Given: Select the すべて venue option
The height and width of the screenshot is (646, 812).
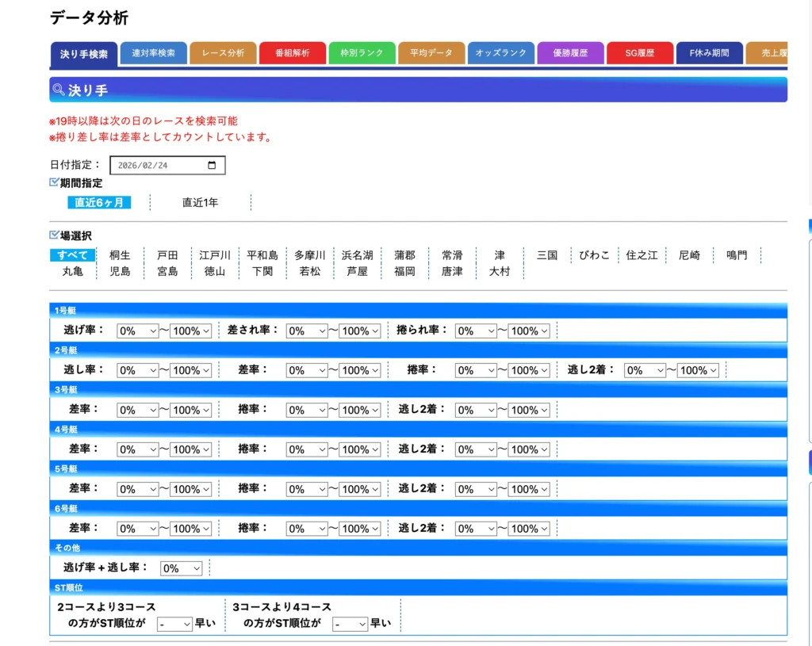Looking at the screenshot, I should [72, 254].
